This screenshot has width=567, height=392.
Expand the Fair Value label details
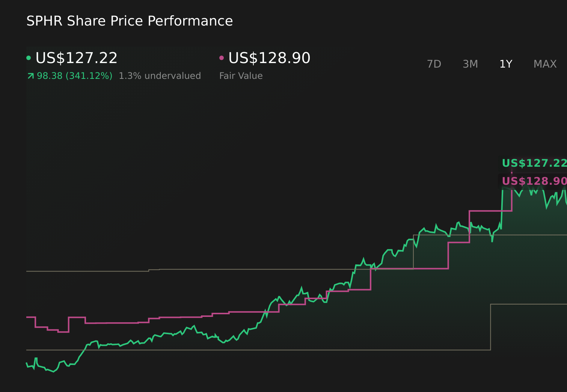click(241, 75)
